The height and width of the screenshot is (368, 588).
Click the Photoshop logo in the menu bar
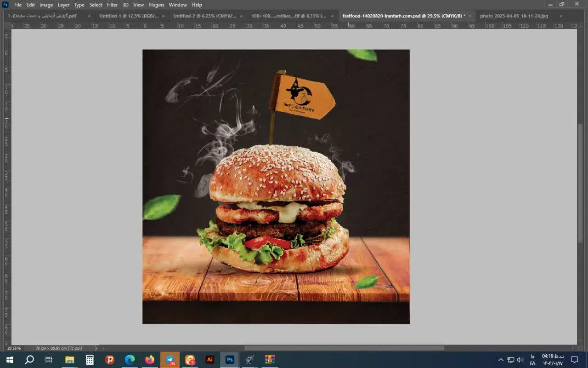point(6,5)
